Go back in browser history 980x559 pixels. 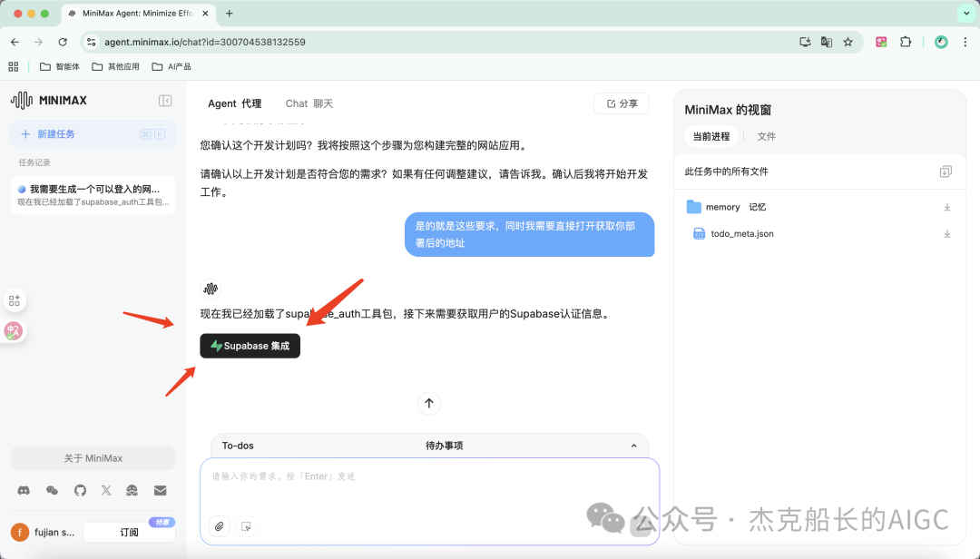(x=15, y=42)
